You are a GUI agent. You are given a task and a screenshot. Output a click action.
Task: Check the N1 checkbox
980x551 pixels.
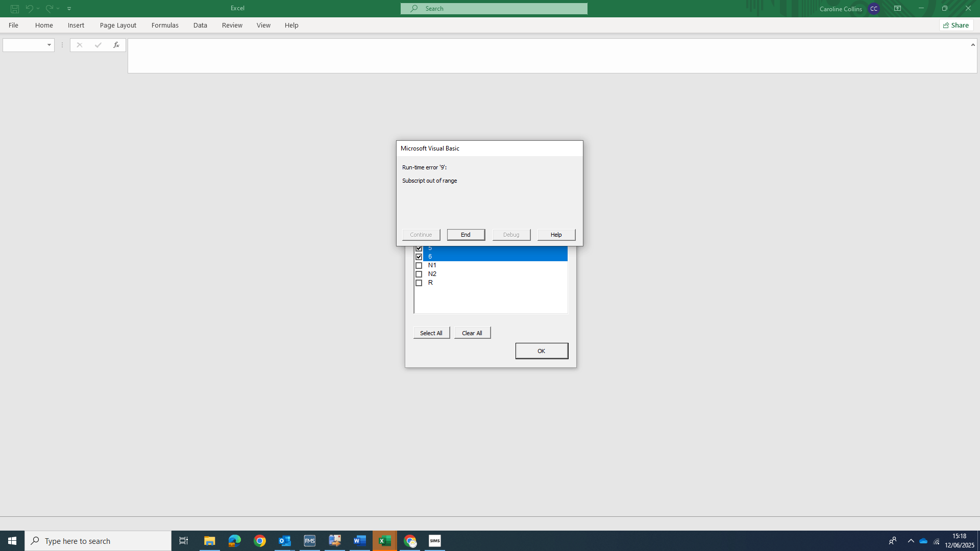coord(419,265)
